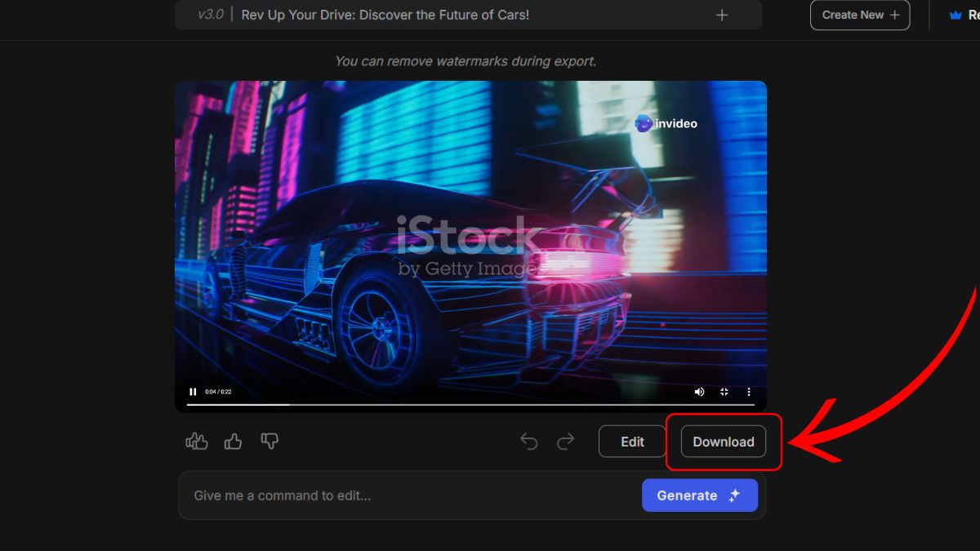
Task: Toggle fullscreen mode on video player
Action: click(724, 392)
